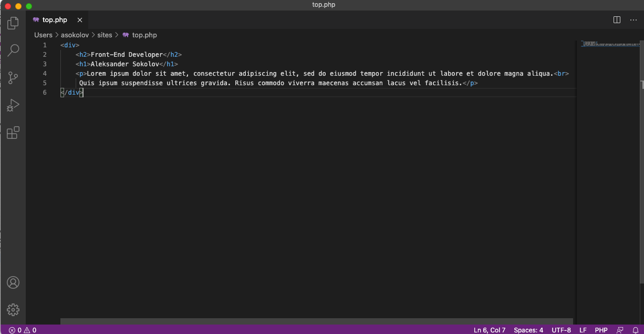This screenshot has height=334, width=644.
Task: Open the Search view icon
Action: coord(13,50)
